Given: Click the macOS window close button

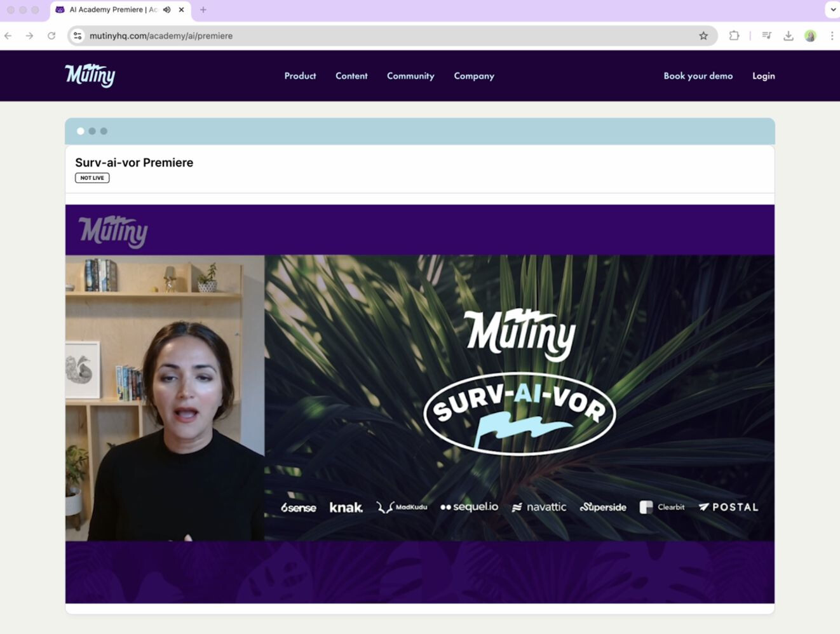Looking at the screenshot, I should (x=11, y=10).
